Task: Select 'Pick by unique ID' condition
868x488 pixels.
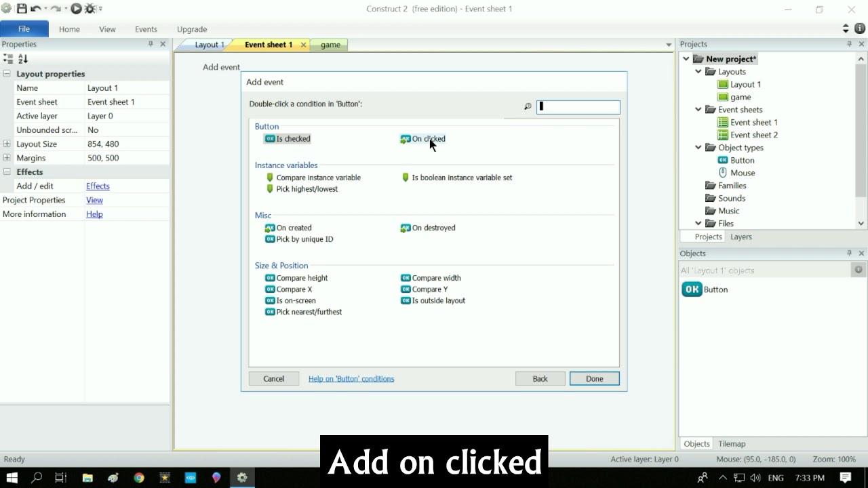Action: click(x=300, y=239)
